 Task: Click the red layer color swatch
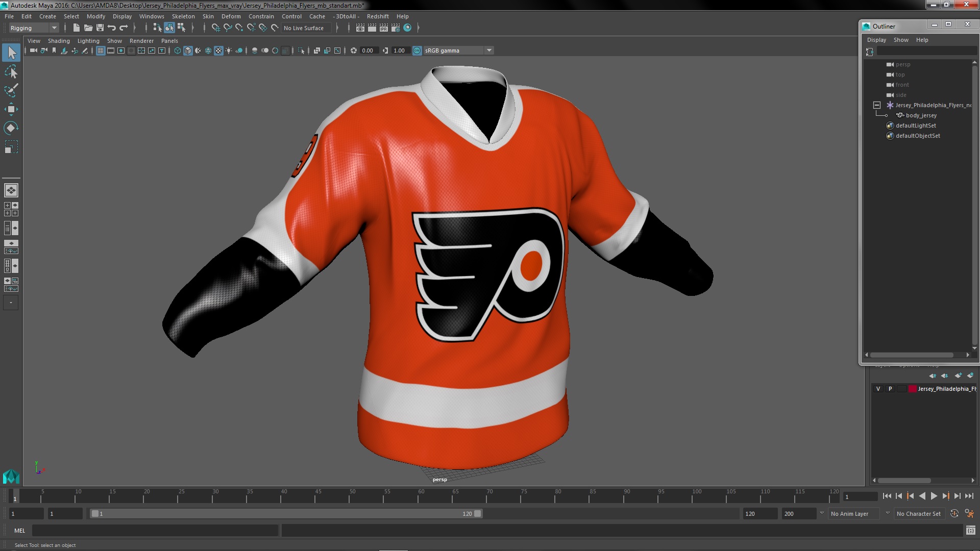coord(912,389)
